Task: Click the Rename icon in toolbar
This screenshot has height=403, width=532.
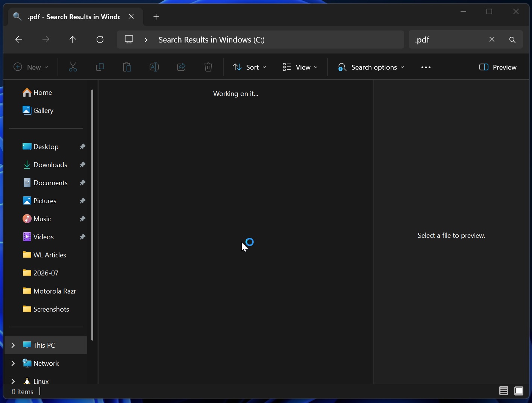Action: pos(154,67)
